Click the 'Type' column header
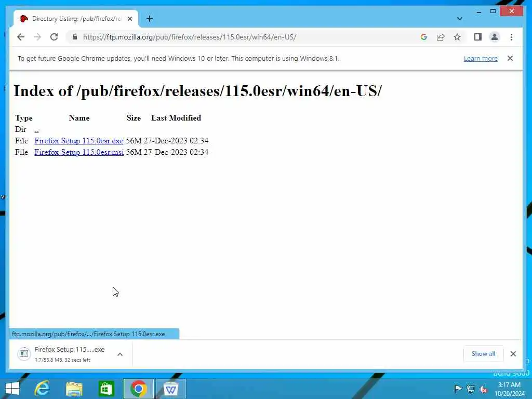This screenshot has height=399, width=532. [x=24, y=118]
